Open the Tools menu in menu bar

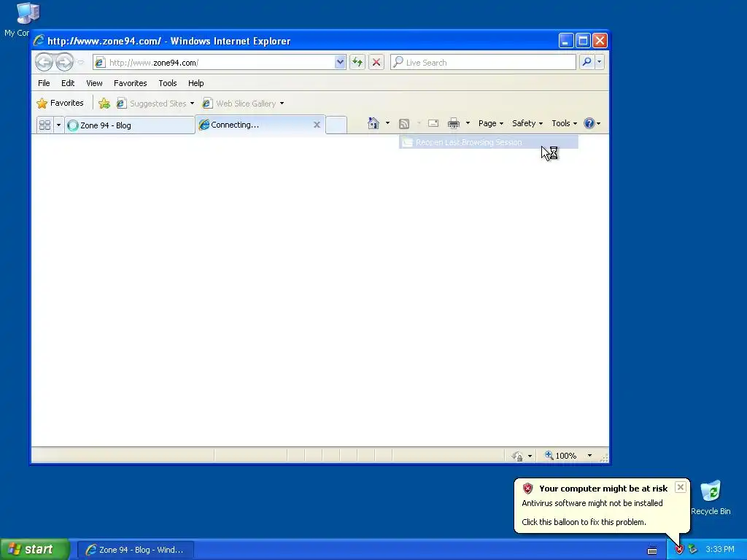point(168,83)
